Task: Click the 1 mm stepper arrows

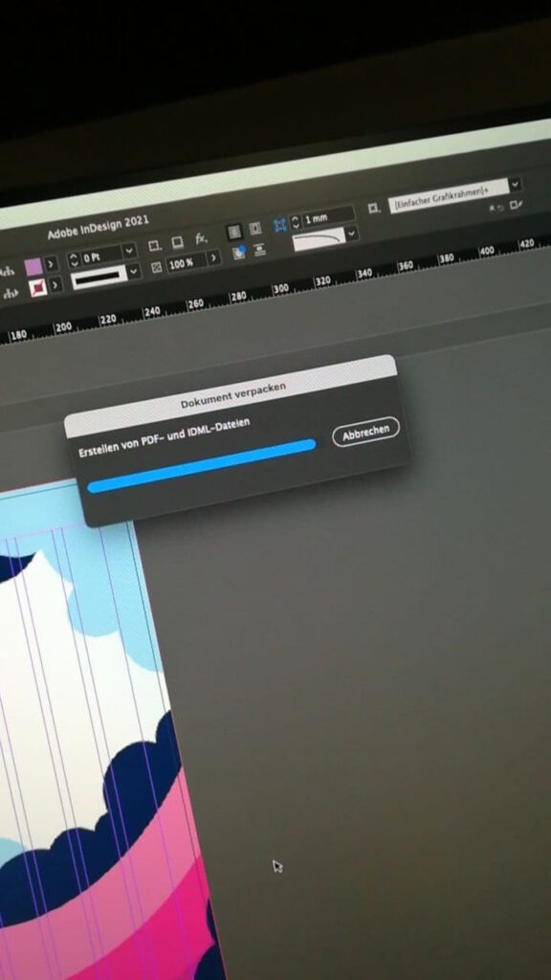Action: pyautogui.click(x=296, y=221)
